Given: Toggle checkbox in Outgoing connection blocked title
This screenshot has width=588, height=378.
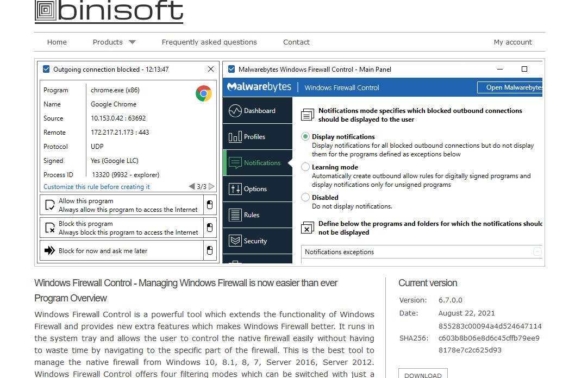Looking at the screenshot, I should (x=46, y=69).
